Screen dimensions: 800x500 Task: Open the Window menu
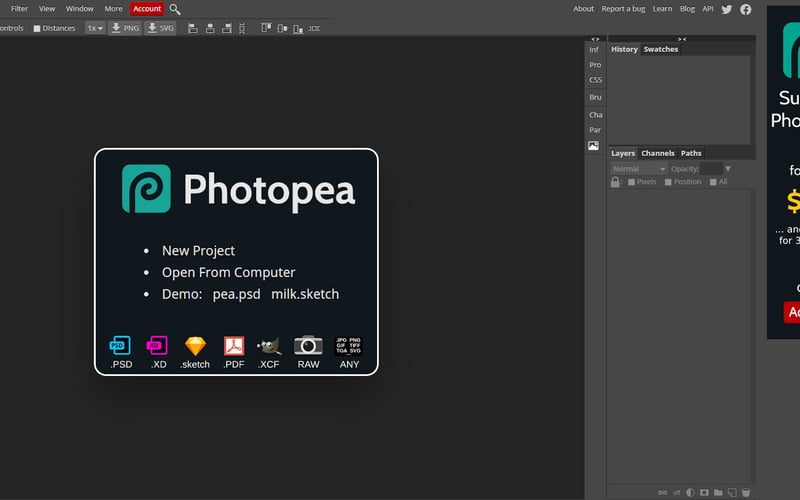click(x=80, y=9)
